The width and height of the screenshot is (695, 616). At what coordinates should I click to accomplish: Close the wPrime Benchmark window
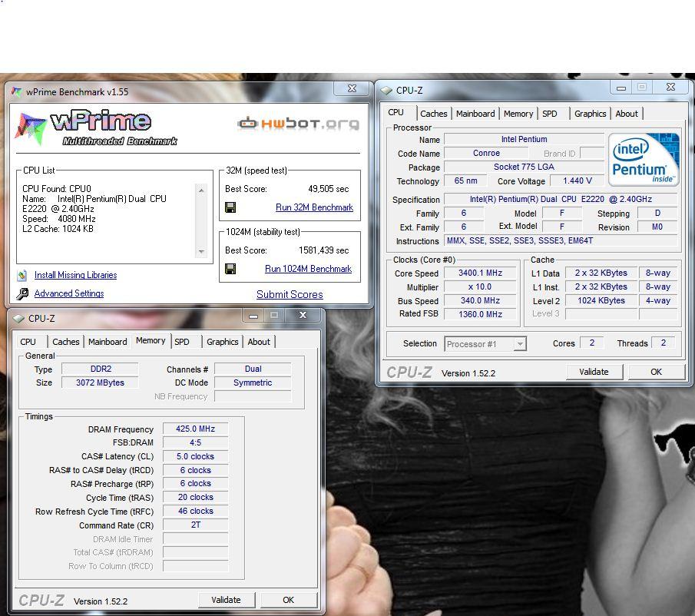point(352,88)
